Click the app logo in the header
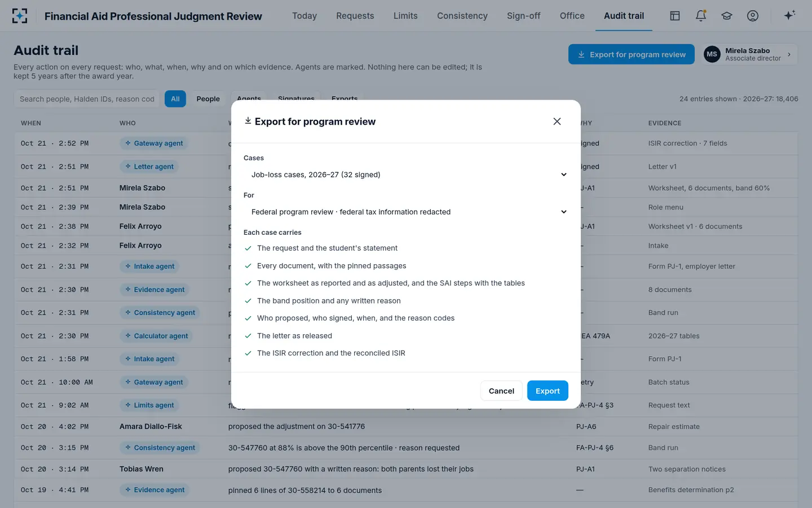This screenshot has height=508, width=812. [20, 16]
